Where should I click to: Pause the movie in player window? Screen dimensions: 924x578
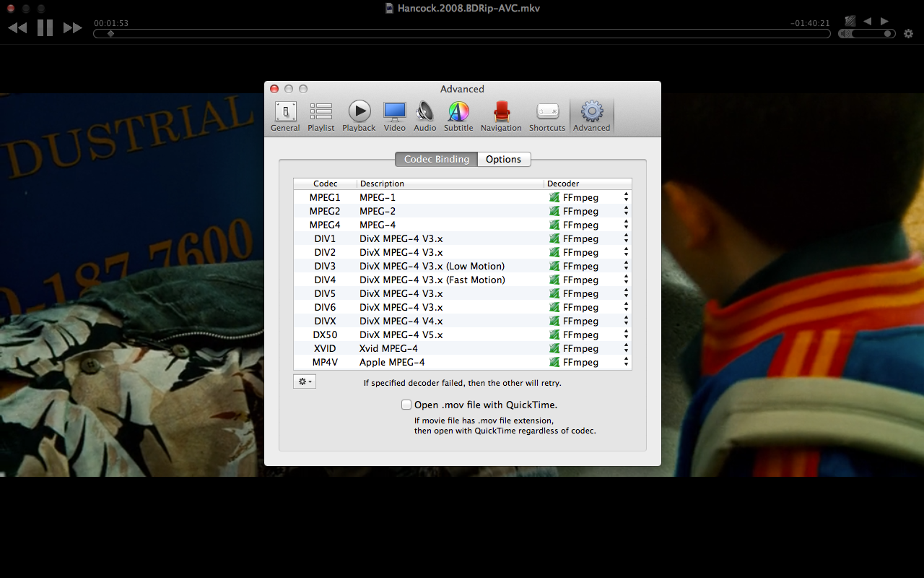coord(45,28)
